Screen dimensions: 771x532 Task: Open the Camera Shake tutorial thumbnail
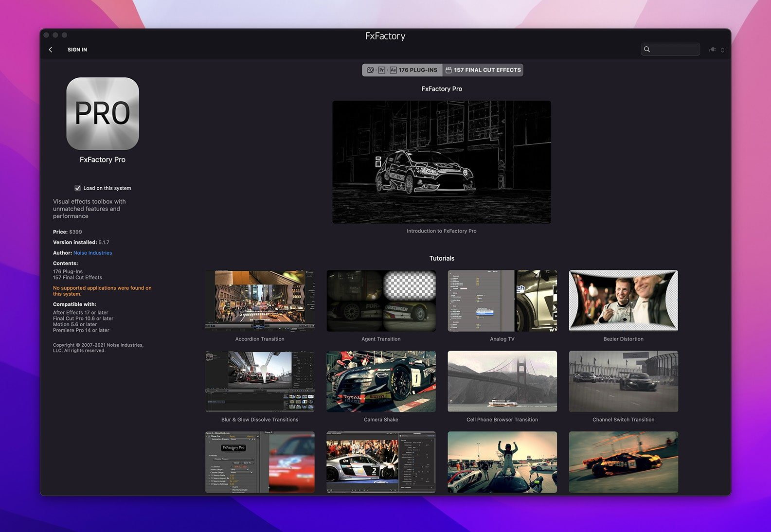click(381, 382)
